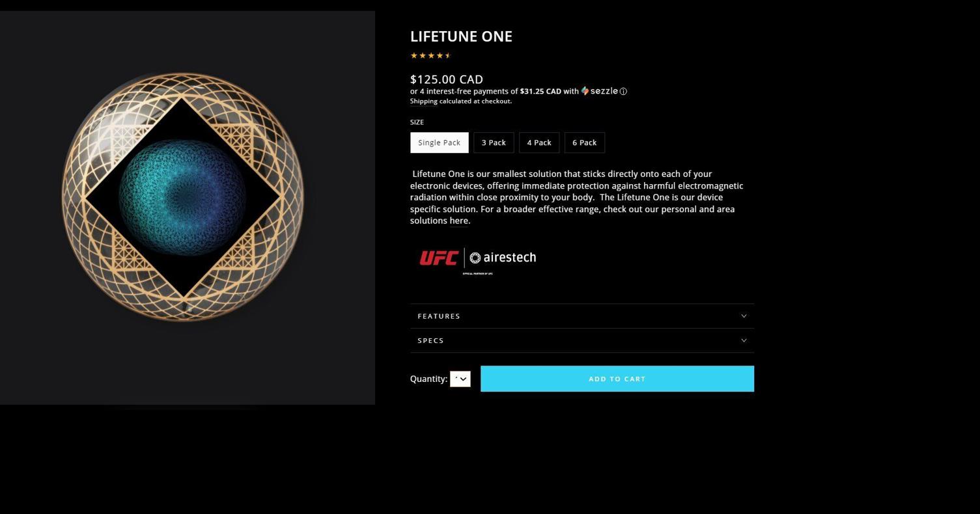Image resolution: width=980 pixels, height=514 pixels.
Task: Click the LIFETUNE ONE product title
Action: [461, 36]
